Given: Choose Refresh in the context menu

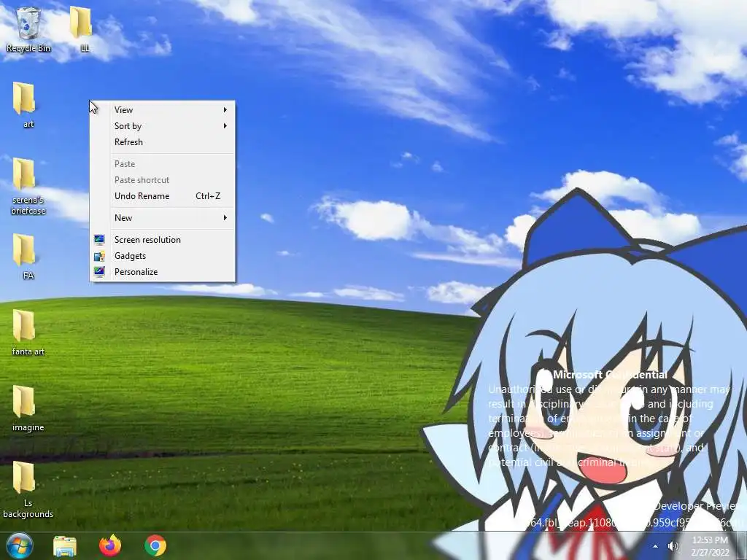Looking at the screenshot, I should pyautogui.click(x=163, y=142).
